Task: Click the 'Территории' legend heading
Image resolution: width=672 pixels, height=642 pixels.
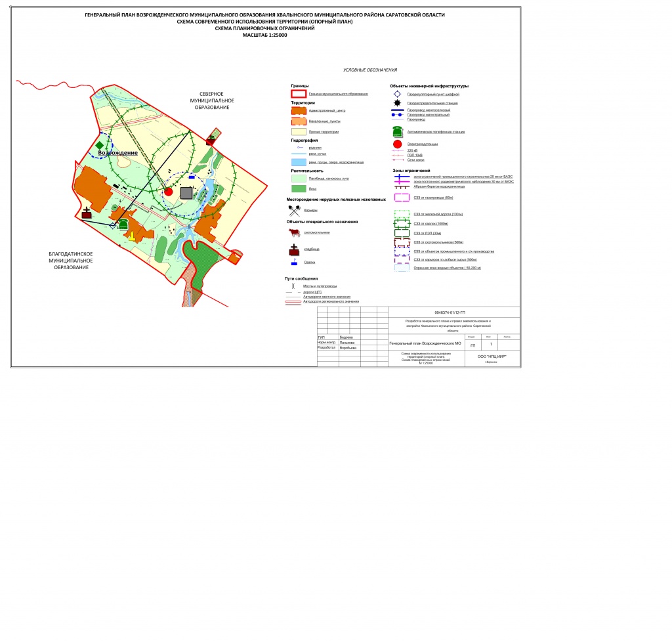Action: [x=303, y=103]
